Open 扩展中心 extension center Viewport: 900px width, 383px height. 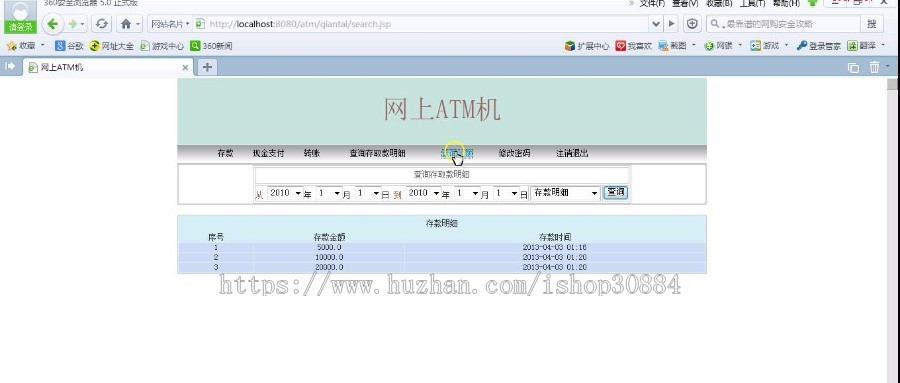587,46
